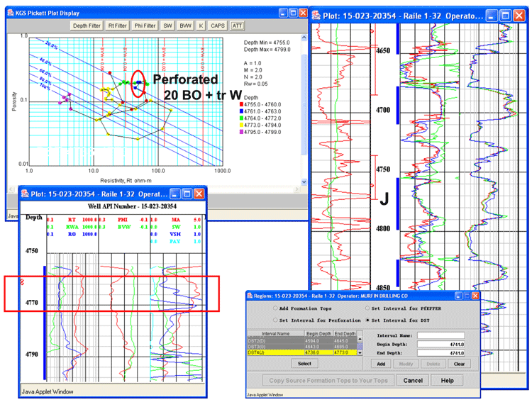
Task: Click the Pickett plot horizontal scroll right arrow
Action: [297, 189]
